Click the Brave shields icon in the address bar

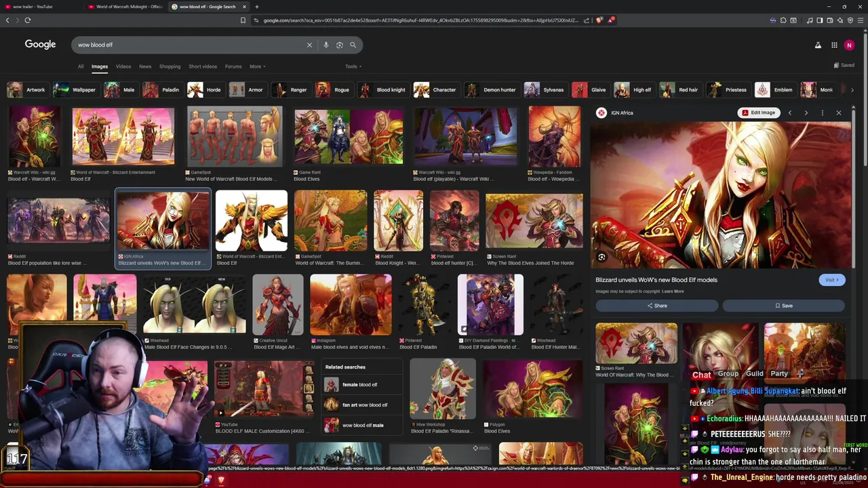coord(599,20)
